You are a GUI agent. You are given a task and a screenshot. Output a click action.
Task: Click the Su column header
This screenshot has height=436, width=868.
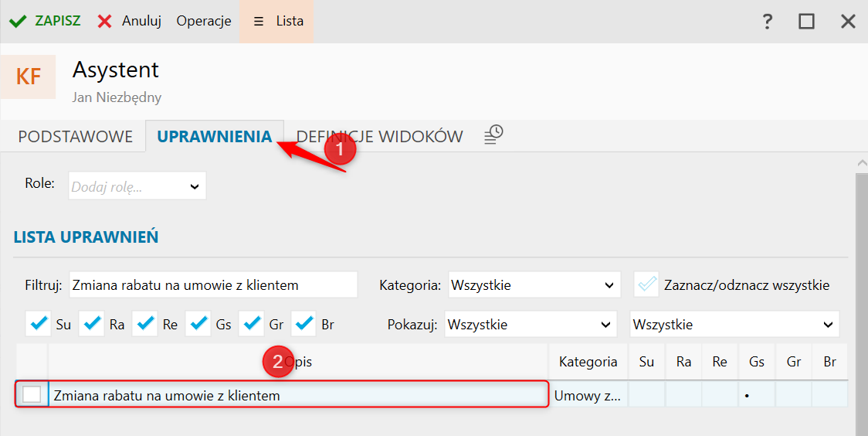pyautogui.click(x=646, y=362)
